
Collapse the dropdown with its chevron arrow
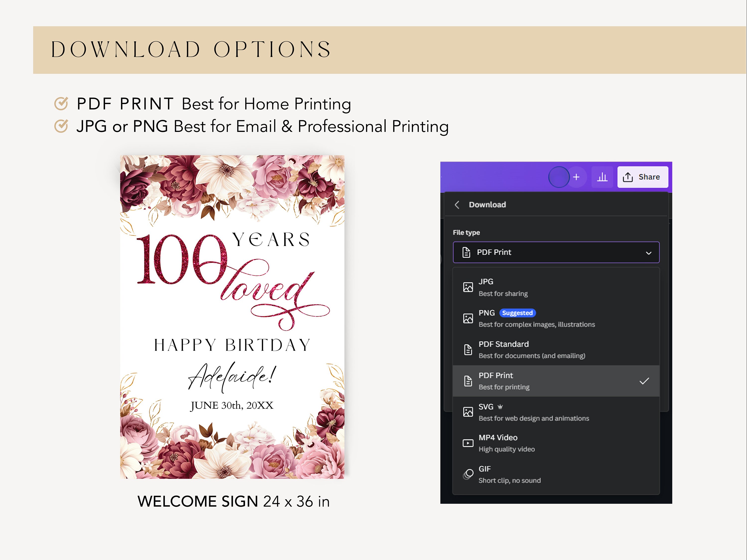[x=648, y=253]
